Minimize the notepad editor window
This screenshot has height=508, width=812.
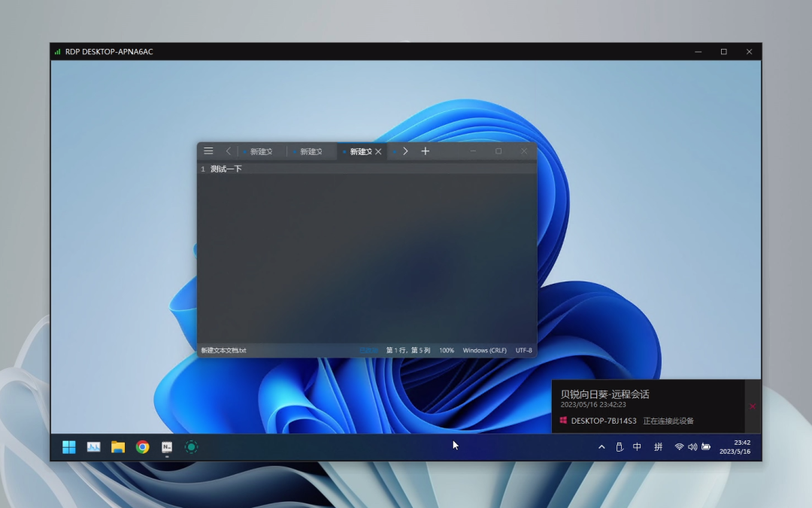(473, 151)
